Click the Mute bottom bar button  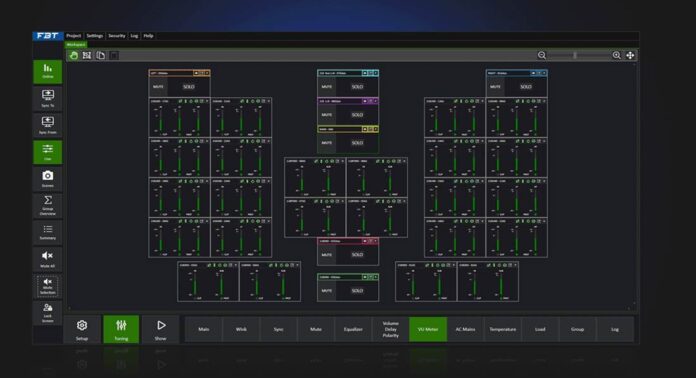(x=316, y=329)
